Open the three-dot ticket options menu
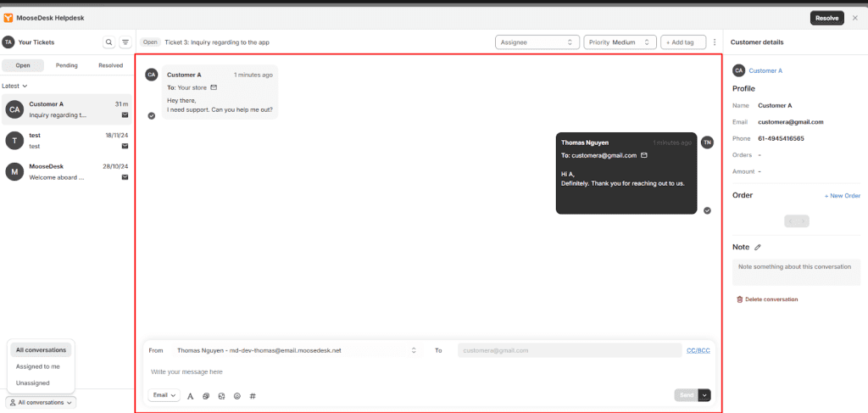 715,42
